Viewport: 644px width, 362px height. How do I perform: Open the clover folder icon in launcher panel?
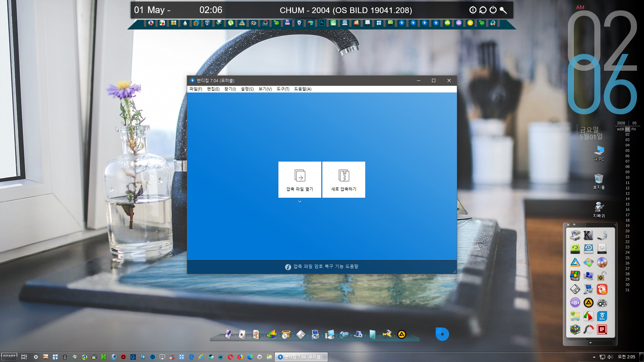[575, 316]
